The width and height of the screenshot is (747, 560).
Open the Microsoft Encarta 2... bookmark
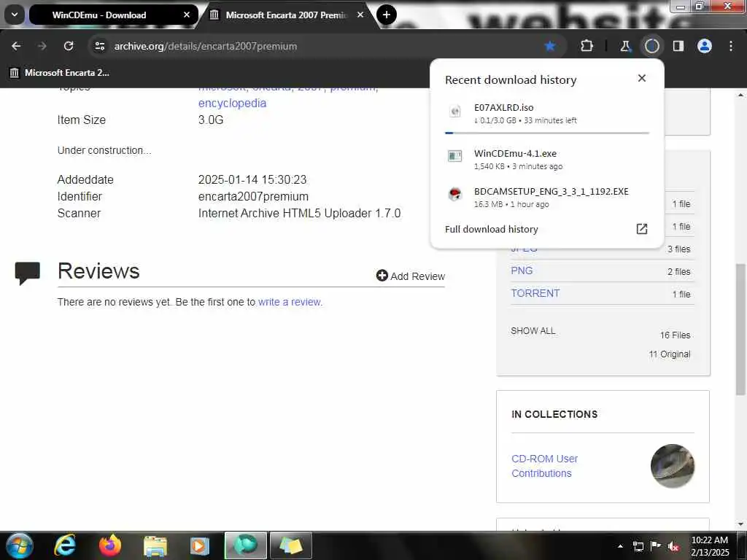coord(60,73)
